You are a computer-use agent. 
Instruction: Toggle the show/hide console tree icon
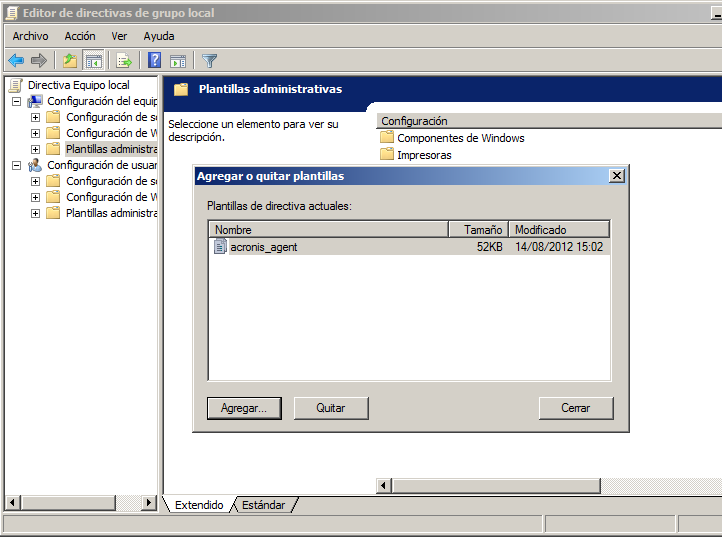[x=93, y=60]
